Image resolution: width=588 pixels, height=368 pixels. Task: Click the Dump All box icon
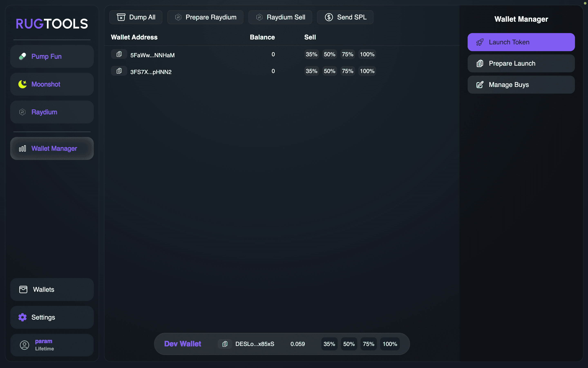(121, 17)
